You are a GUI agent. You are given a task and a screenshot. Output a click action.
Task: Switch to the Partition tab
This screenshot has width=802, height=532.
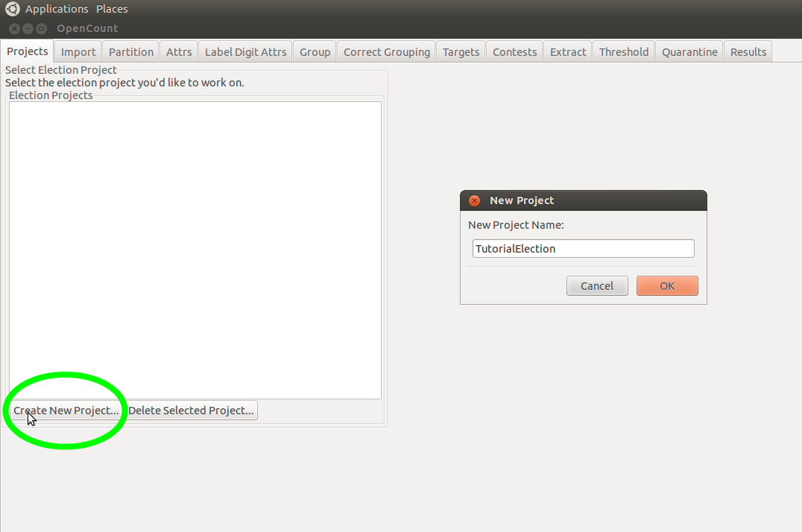131,51
